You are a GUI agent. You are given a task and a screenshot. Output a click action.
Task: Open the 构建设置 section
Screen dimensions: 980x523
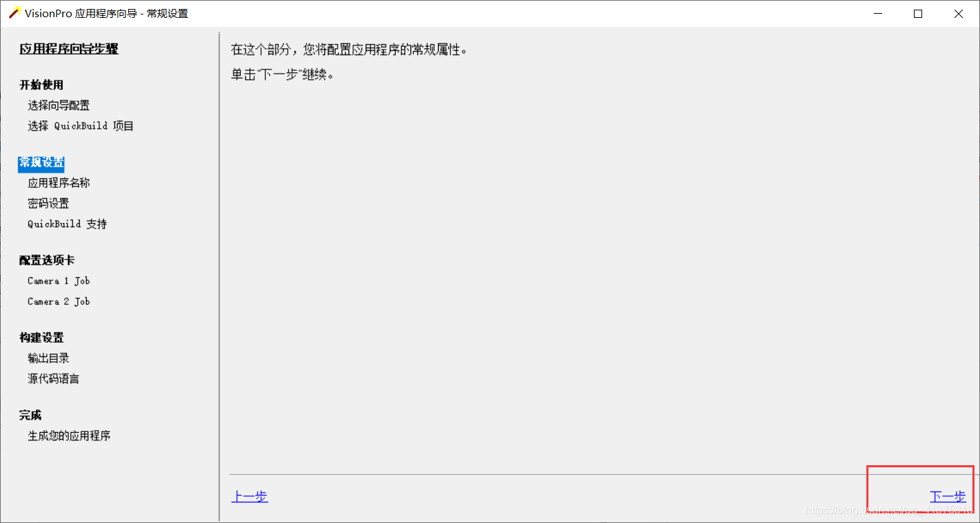coord(41,337)
